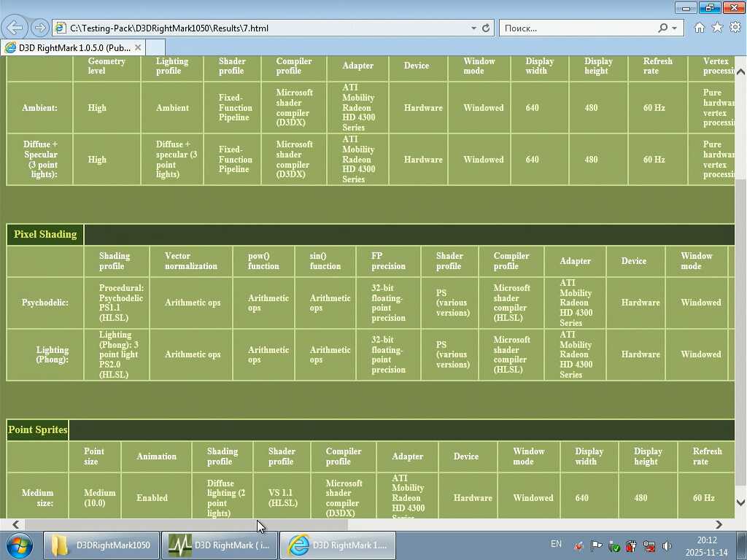Click the page icon in address bar
The height and width of the screenshot is (560, 747).
60,28
